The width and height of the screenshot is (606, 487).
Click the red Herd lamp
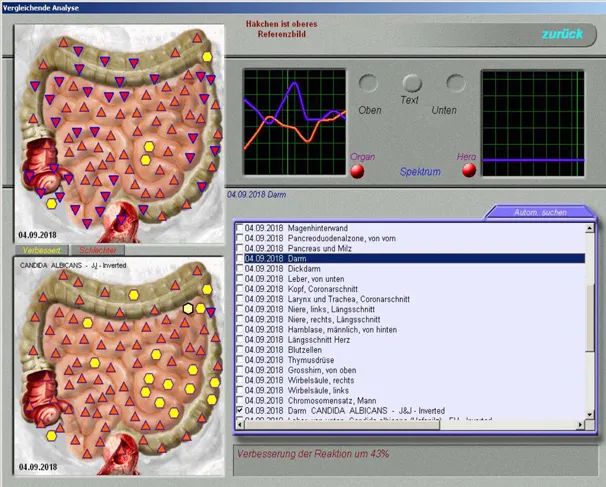468,171
